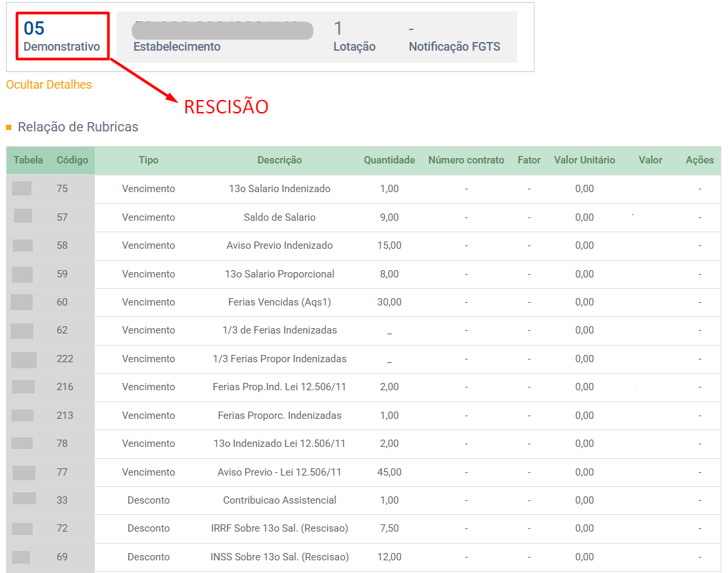Select the Aviso Previo Indenizado description

[280, 245]
